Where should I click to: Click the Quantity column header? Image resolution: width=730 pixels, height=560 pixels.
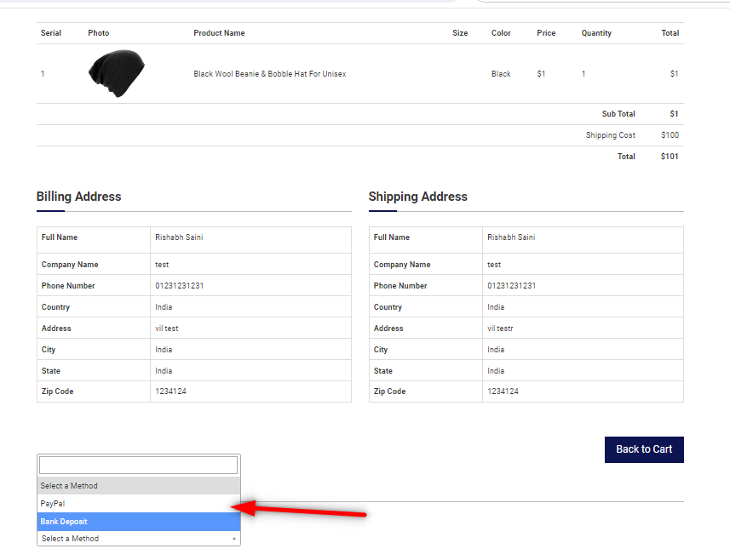(595, 33)
